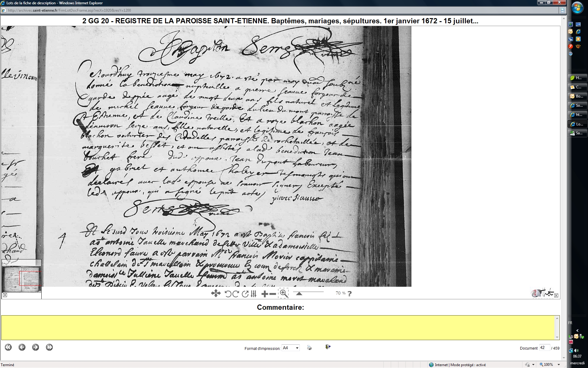The width and height of the screenshot is (588, 368).
Task: Click the zoom level slider handle
Action: coord(299,294)
